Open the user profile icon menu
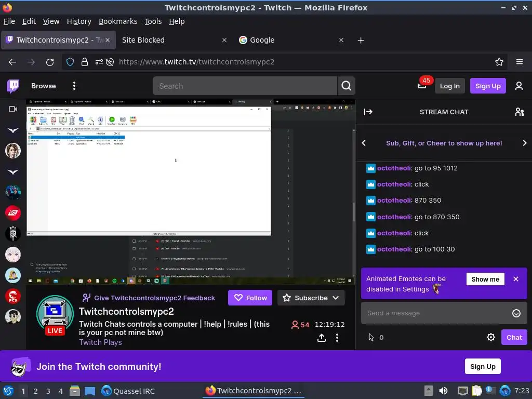Image resolution: width=532 pixels, height=399 pixels. click(x=519, y=86)
